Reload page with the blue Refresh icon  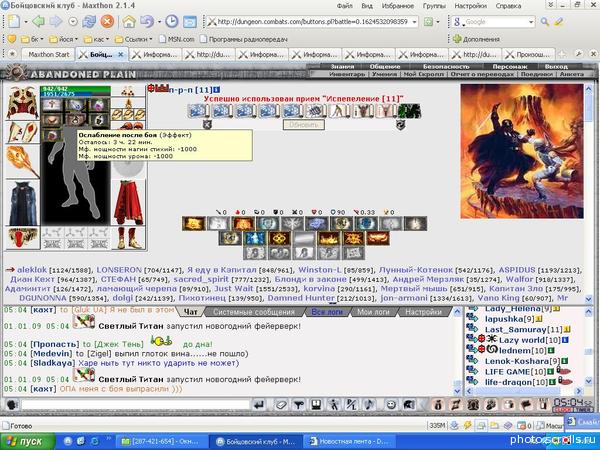tap(89, 21)
